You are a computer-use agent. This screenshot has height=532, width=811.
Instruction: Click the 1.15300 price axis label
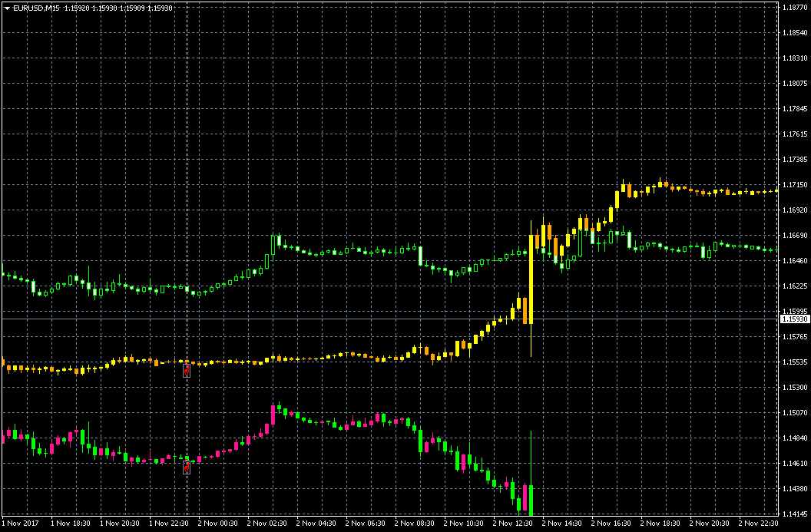pyautogui.click(x=795, y=387)
